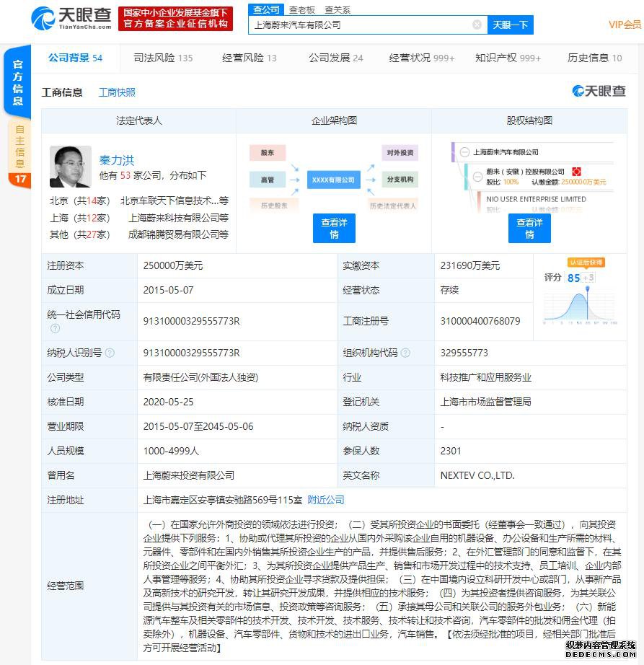Click the TianYanCha logo
This screenshot has height=665, width=644.
click(x=71, y=19)
